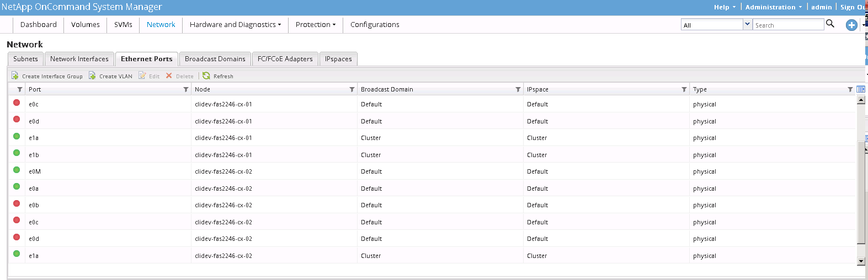Open the column chooser grid icon

pos(861,89)
